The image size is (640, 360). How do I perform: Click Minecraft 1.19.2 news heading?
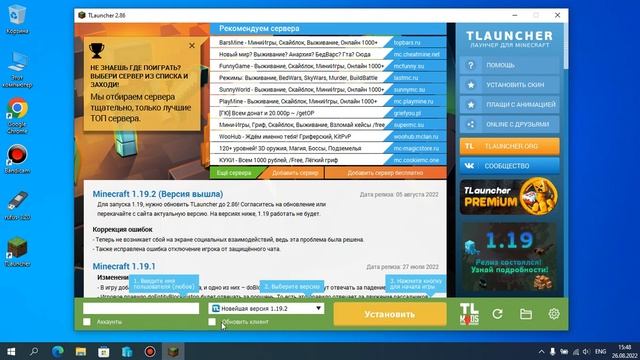point(158,194)
